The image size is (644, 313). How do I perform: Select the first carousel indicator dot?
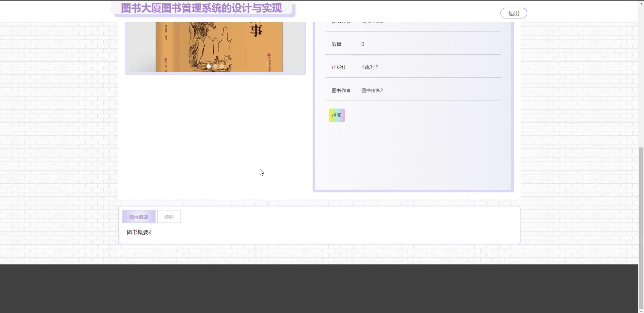[209, 66]
